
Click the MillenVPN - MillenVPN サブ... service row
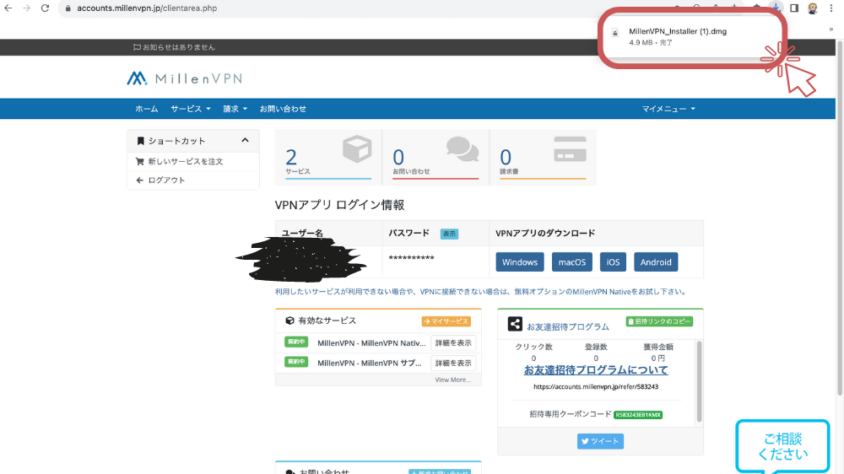pos(369,363)
